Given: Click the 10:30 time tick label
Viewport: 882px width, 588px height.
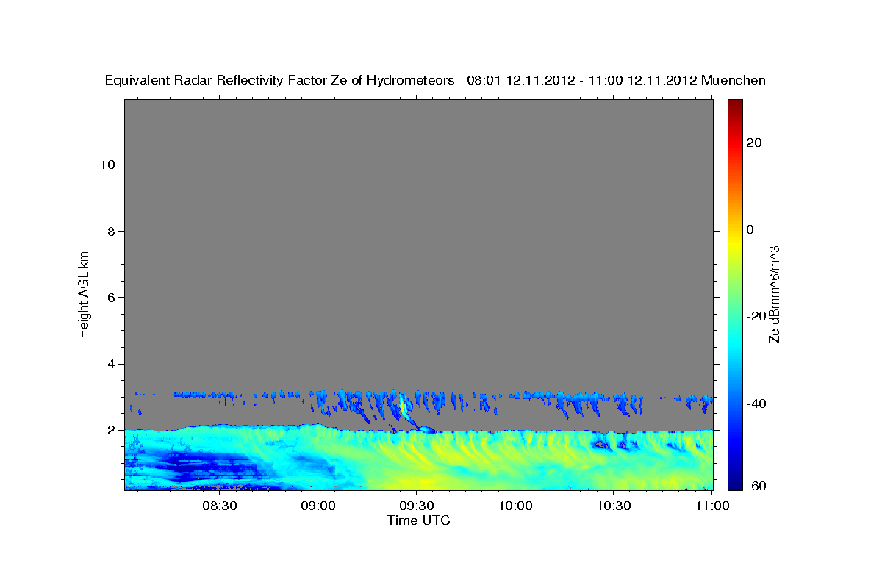Looking at the screenshot, I should pyautogui.click(x=614, y=506).
